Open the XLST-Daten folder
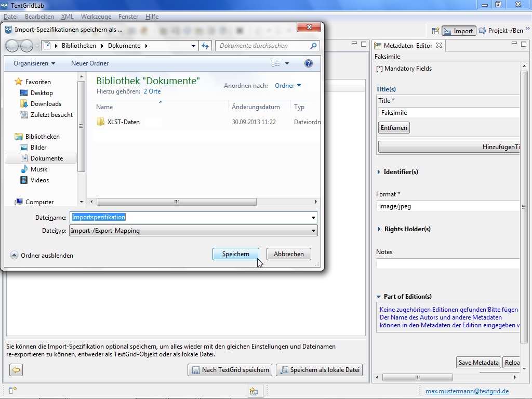This screenshot has height=399, width=532. 123,122
